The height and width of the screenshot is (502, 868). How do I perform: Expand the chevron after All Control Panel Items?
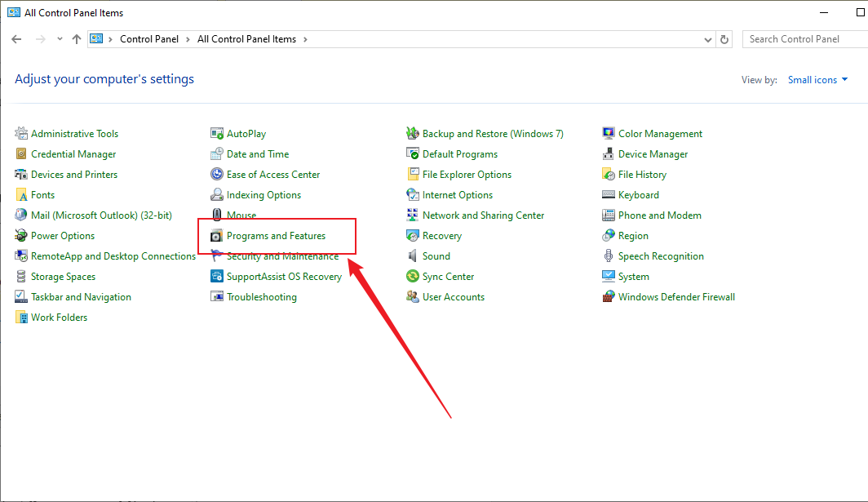click(307, 38)
